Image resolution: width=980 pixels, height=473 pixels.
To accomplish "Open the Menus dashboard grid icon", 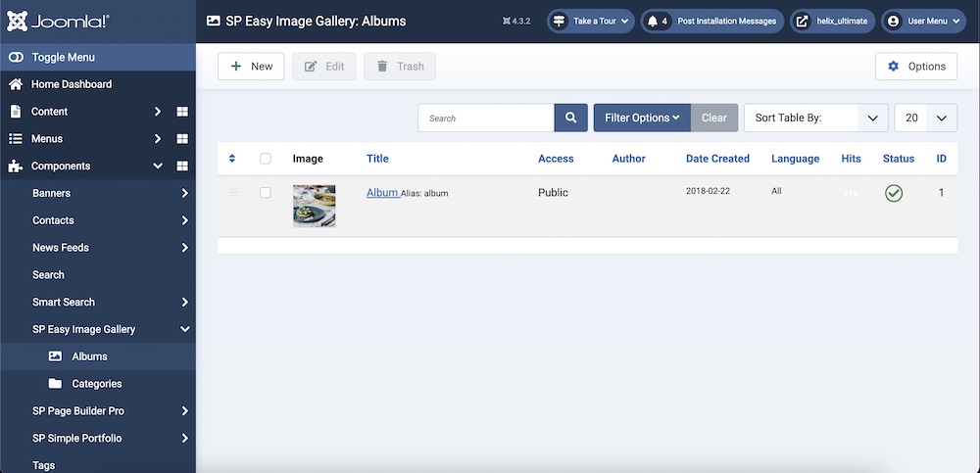I will [182, 139].
